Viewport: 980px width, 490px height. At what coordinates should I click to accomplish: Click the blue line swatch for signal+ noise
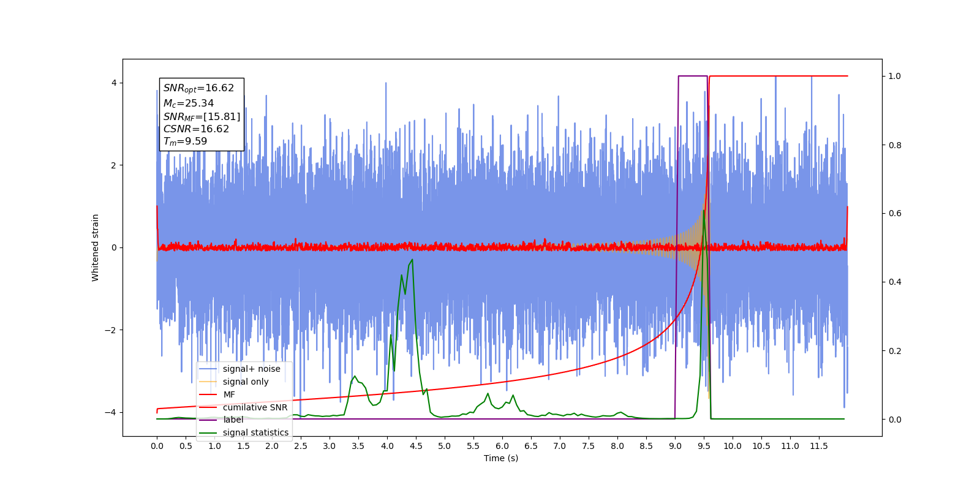[x=208, y=369]
